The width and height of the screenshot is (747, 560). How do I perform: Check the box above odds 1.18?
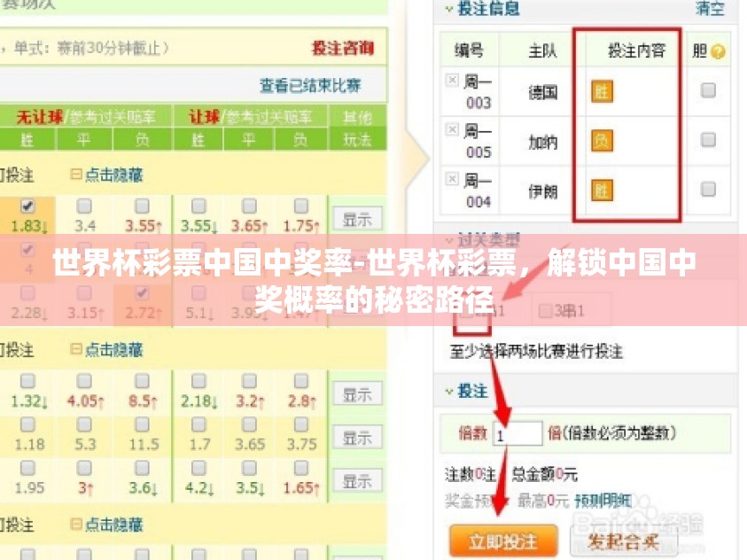[27, 424]
